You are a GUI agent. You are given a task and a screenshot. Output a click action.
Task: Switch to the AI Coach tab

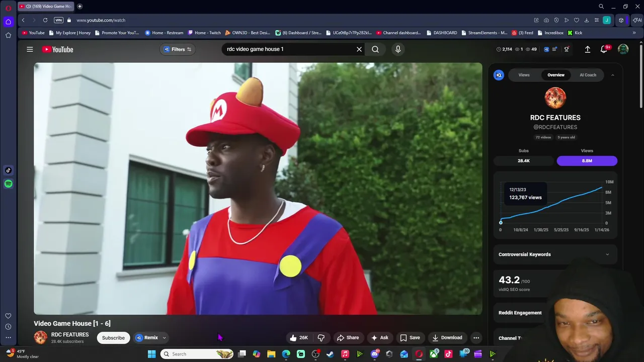(x=588, y=75)
